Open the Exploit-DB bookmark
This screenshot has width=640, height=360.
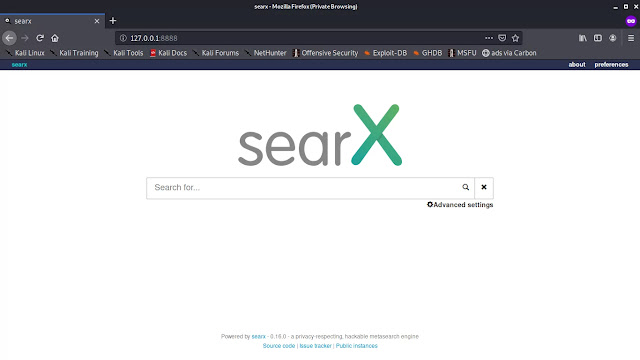click(385, 53)
